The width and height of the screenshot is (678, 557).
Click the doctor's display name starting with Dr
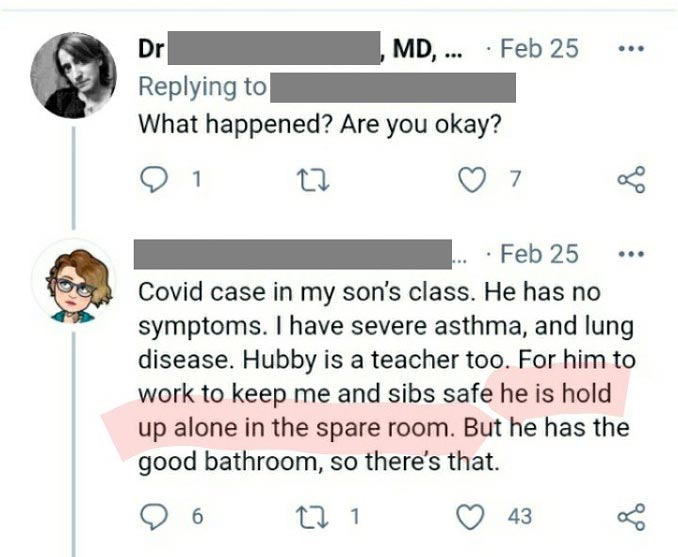pyautogui.click(x=151, y=48)
